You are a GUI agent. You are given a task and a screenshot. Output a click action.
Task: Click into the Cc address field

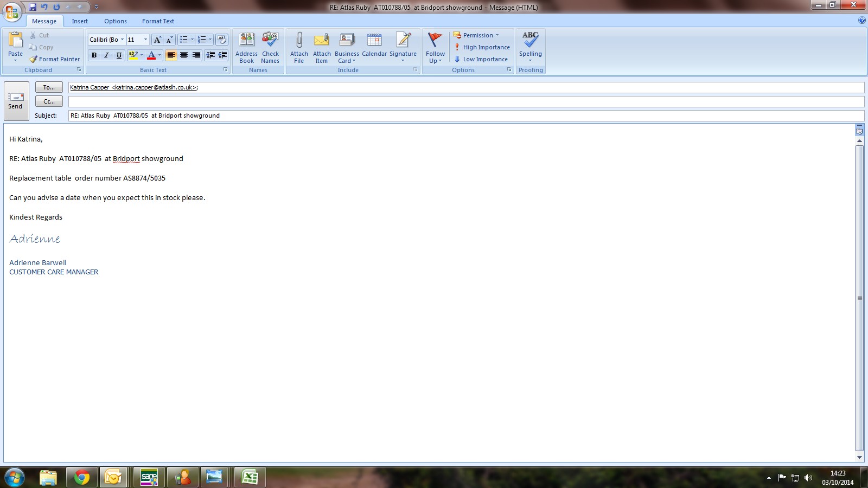[x=466, y=101]
